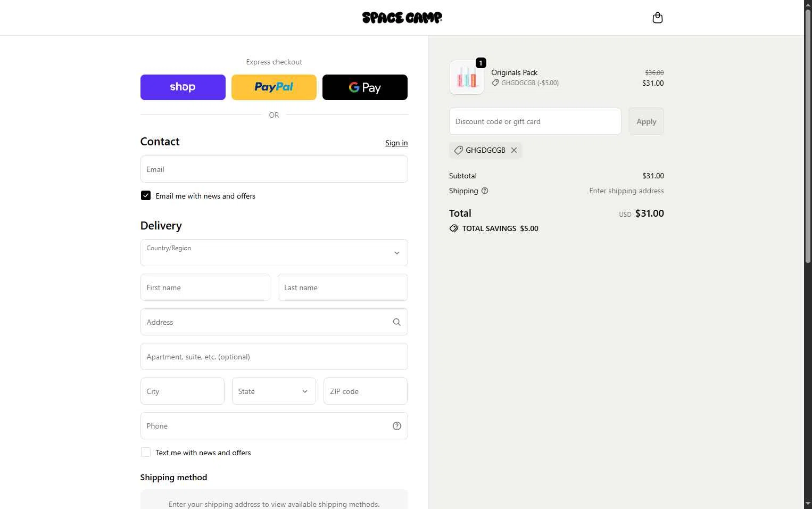Image resolution: width=812 pixels, height=509 pixels.
Task: Click the USD $31.00 total amount
Action: (x=642, y=214)
